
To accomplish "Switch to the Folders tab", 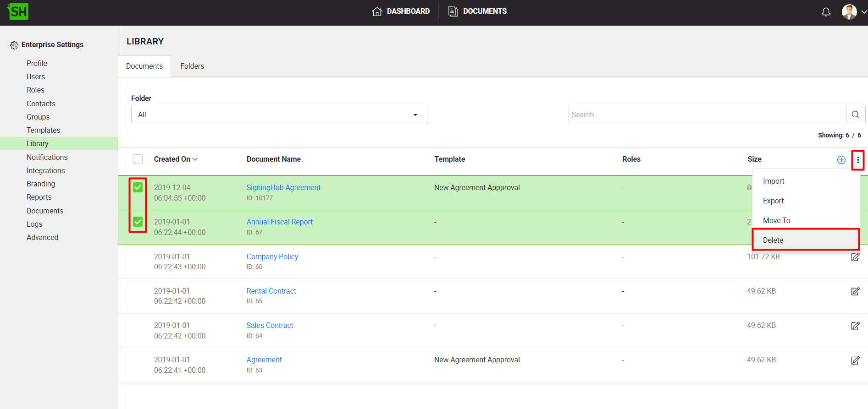I will [x=192, y=66].
